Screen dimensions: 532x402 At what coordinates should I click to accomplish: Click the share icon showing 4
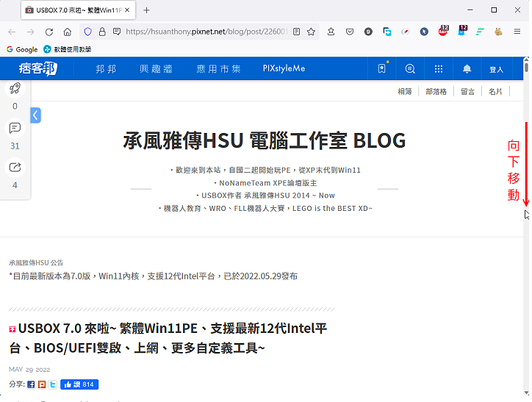pyautogui.click(x=15, y=168)
